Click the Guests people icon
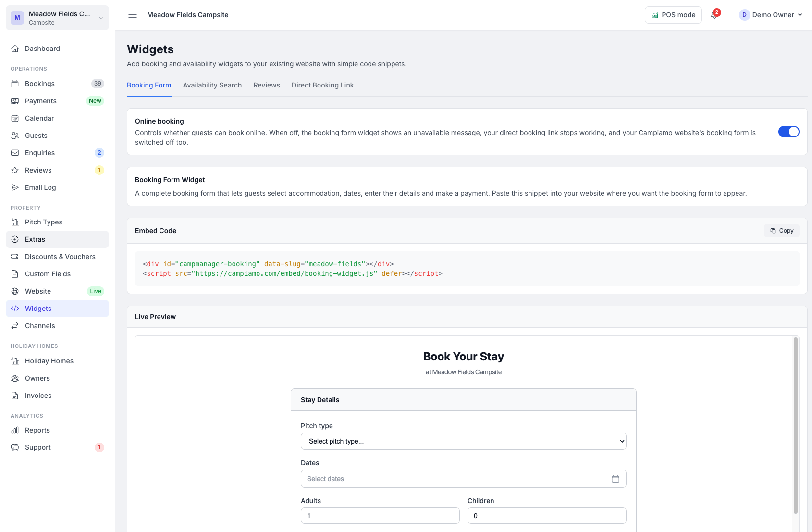The image size is (812, 532). pos(15,136)
